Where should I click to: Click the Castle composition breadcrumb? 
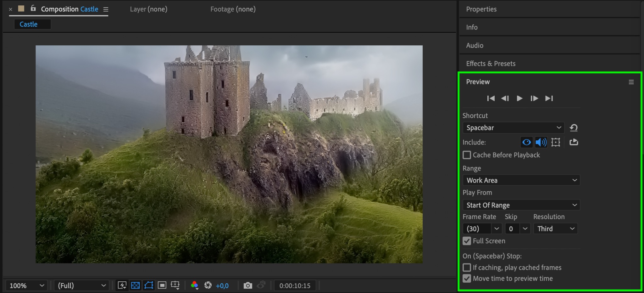point(29,24)
